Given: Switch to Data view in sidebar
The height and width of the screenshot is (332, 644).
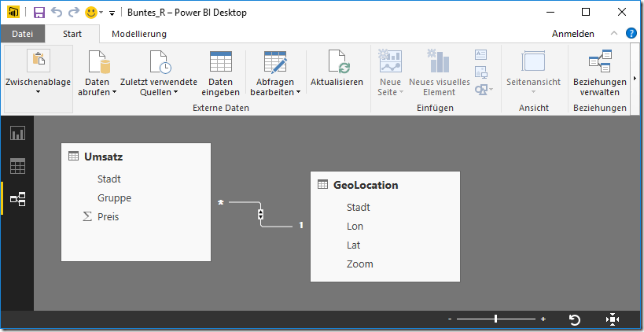Looking at the screenshot, I should click(17, 166).
